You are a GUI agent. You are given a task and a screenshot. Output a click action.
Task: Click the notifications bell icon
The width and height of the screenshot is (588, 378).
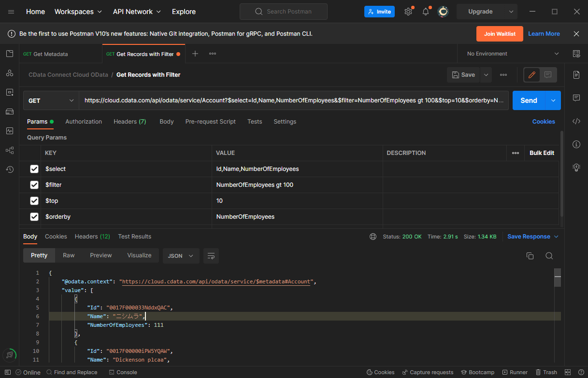click(x=426, y=12)
